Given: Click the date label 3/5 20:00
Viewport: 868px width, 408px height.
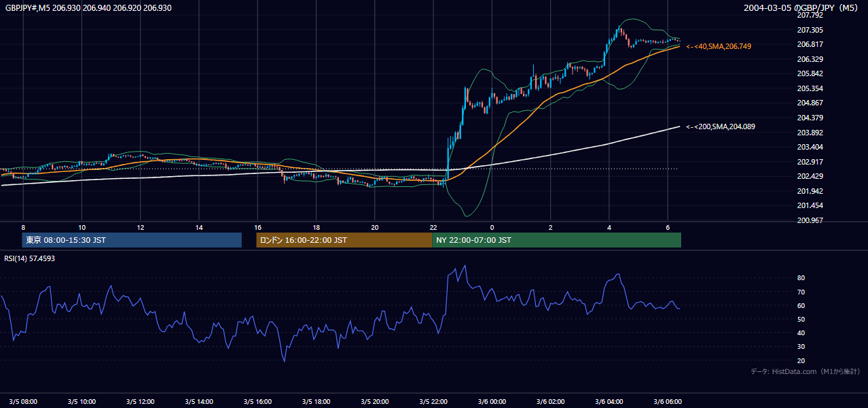Looking at the screenshot, I should 375,401.
